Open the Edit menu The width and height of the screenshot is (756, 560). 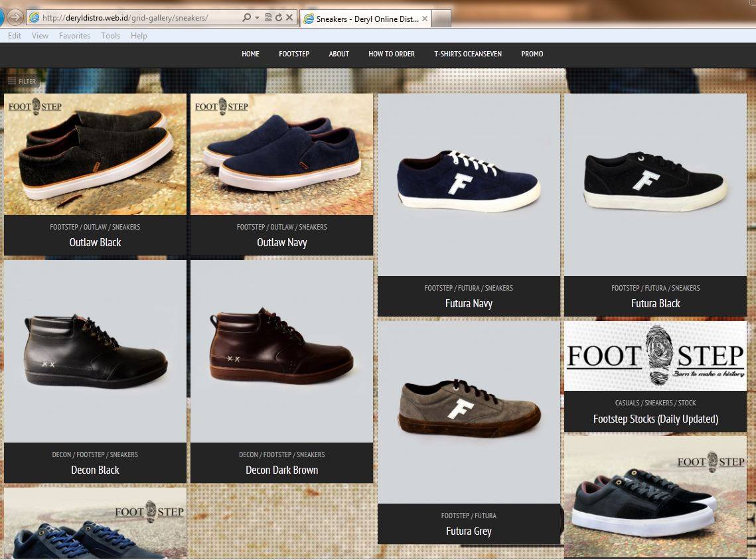click(15, 36)
